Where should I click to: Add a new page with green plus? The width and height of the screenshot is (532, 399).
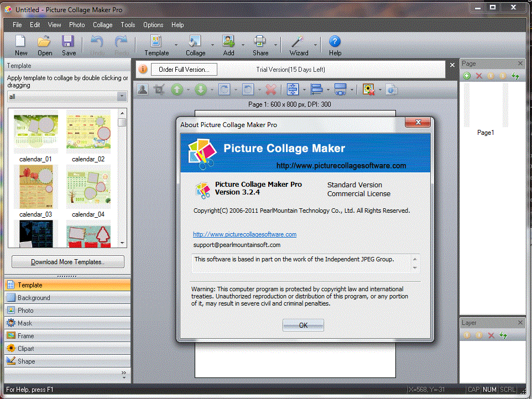tap(467, 76)
